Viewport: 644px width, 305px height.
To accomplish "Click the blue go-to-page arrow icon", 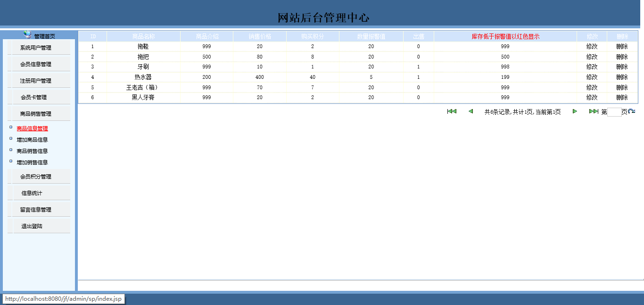I will pos(632,111).
